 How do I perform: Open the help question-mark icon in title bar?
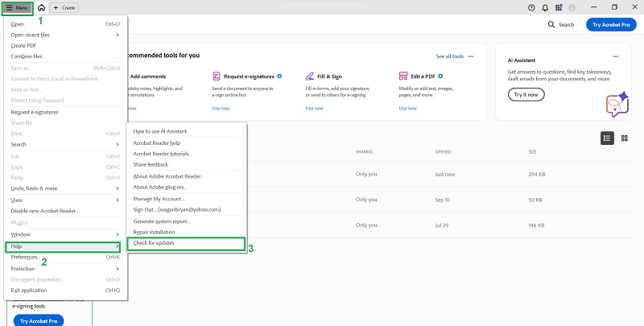coord(531,8)
